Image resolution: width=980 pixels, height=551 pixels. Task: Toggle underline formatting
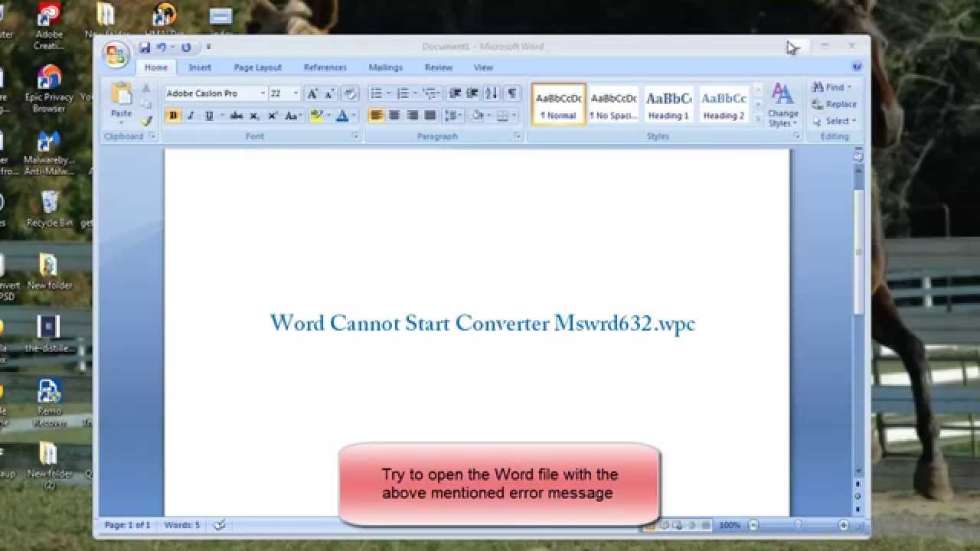click(x=208, y=116)
